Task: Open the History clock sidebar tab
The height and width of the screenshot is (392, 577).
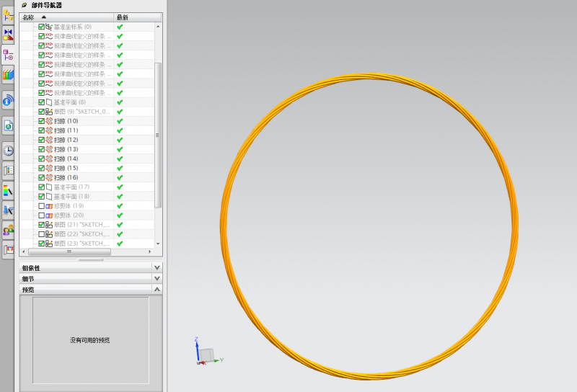Action: click(x=8, y=151)
